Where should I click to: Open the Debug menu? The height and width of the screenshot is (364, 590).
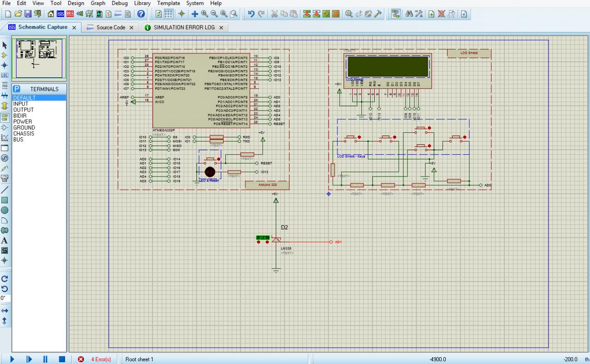119,3
